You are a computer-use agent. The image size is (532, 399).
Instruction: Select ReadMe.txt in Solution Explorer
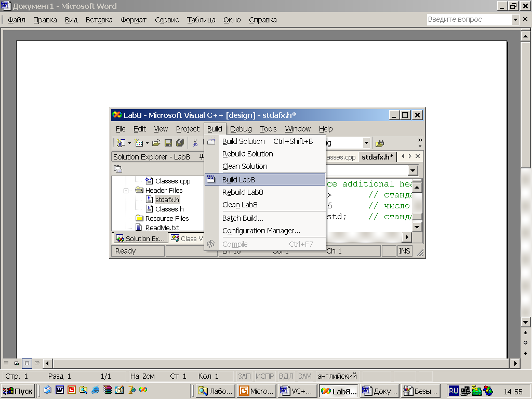(162, 228)
